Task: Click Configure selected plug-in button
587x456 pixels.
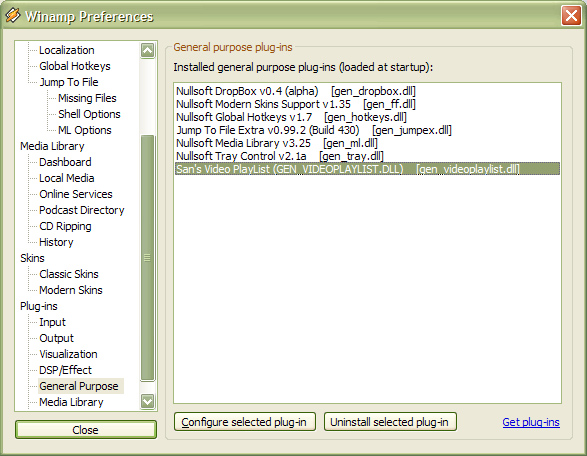Action: [x=245, y=422]
